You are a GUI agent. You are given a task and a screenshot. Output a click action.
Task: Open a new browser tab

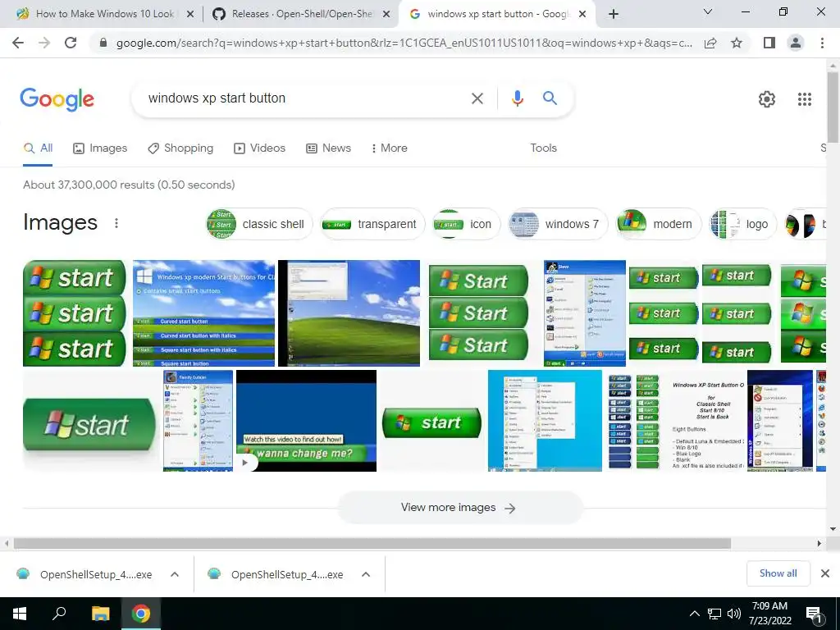614,14
